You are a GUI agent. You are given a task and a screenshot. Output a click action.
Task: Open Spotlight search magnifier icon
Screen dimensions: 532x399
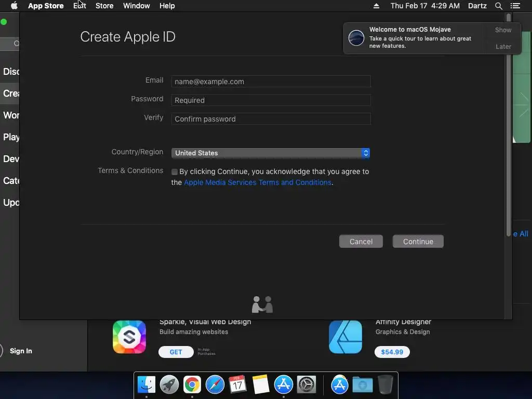498,6
